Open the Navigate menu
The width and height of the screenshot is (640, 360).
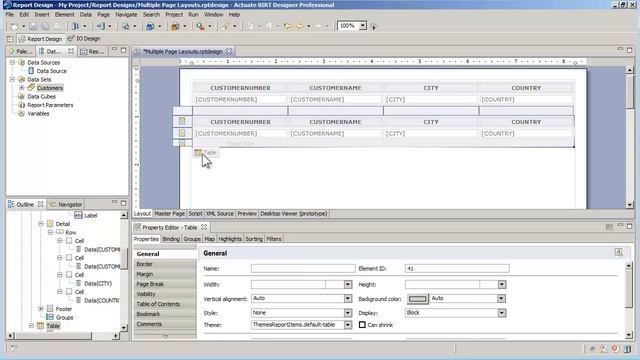[126, 15]
